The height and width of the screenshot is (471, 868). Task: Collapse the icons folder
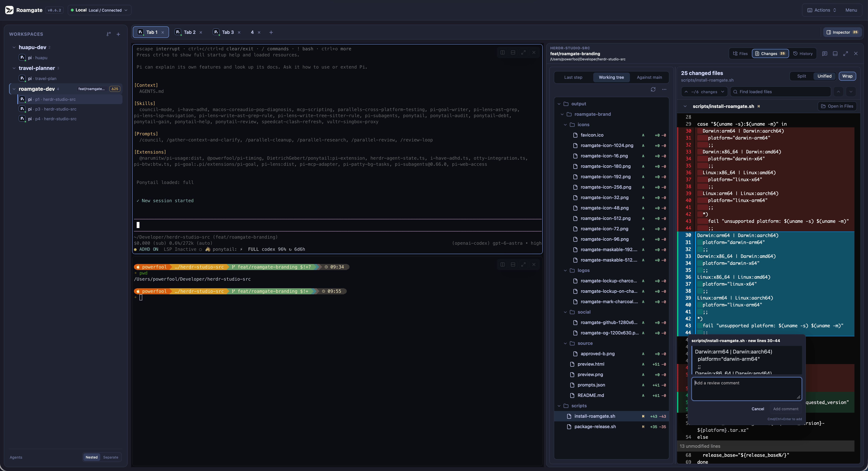(565, 125)
